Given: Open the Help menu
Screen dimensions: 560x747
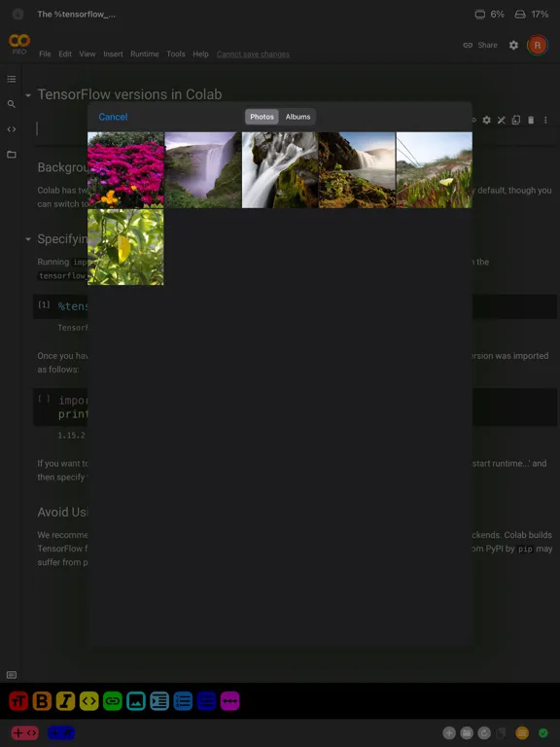Looking at the screenshot, I should (200, 53).
